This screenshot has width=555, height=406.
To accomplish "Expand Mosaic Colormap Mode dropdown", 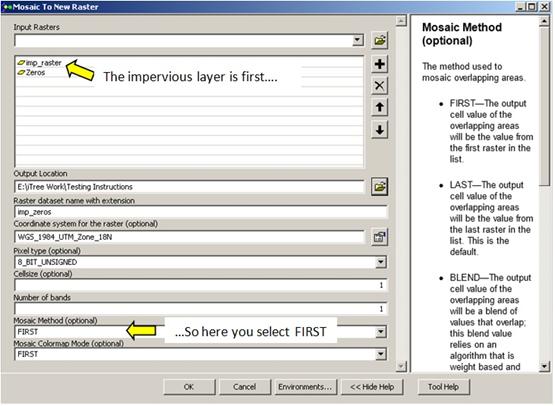I will click(381, 354).
